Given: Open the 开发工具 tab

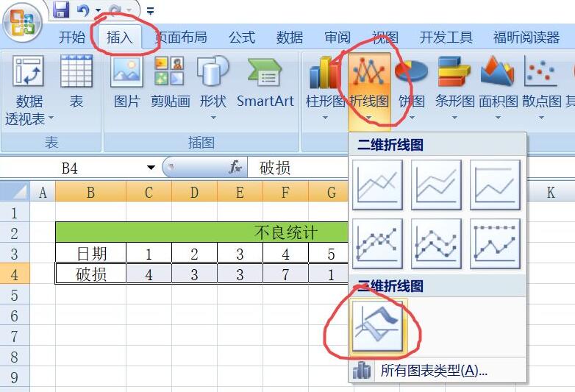Looking at the screenshot, I should click(x=446, y=38).
